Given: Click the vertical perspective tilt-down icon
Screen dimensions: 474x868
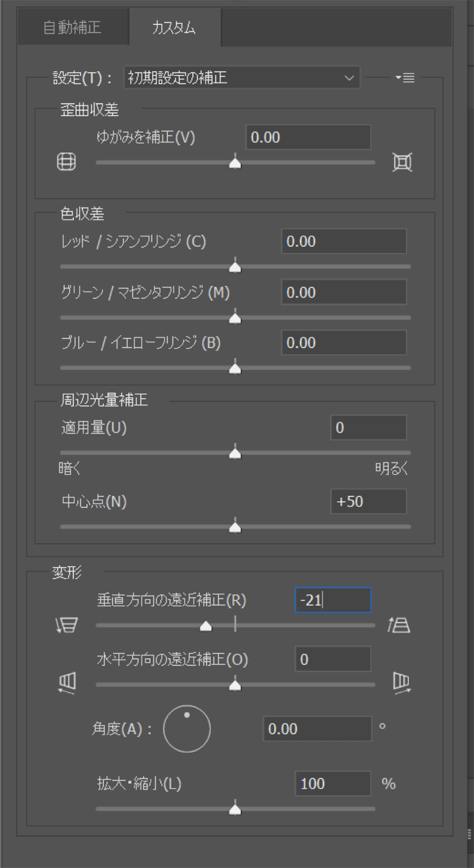Looking at the screenshot, I should pos(67,625).
